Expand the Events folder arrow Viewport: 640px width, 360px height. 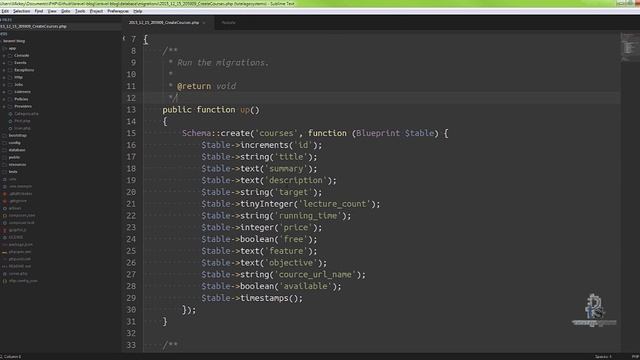pyautogui.click(x=4, y=63)
